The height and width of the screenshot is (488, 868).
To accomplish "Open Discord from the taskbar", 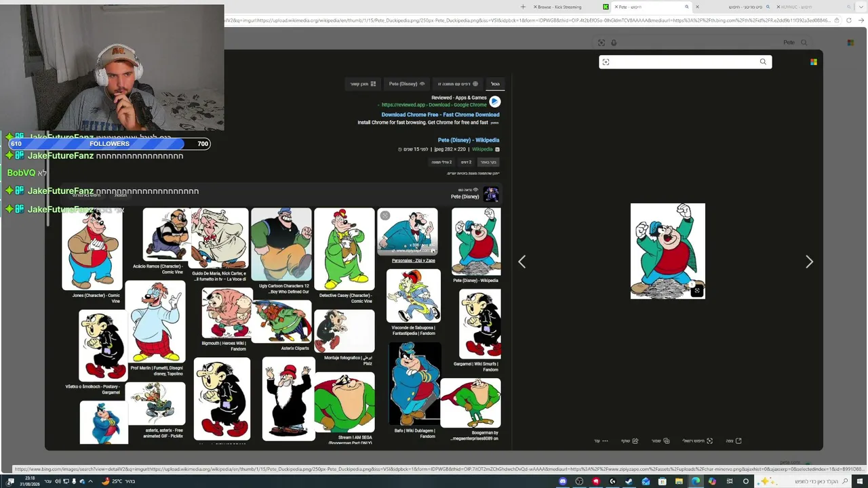I will (563, 481).
